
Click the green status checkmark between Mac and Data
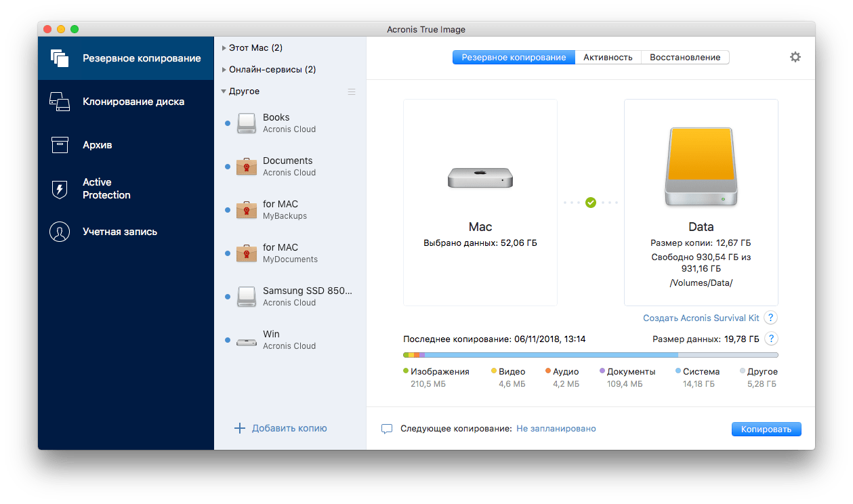coord(590,201)
